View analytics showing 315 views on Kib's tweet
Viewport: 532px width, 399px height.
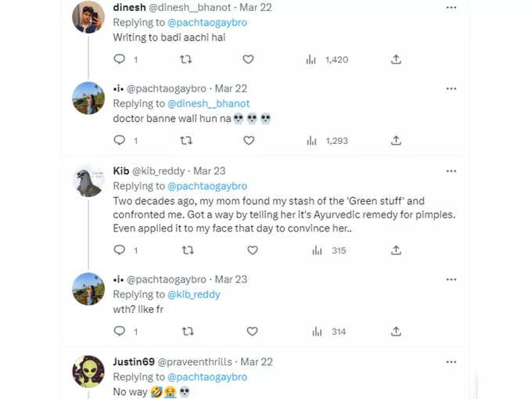point(329,250)
